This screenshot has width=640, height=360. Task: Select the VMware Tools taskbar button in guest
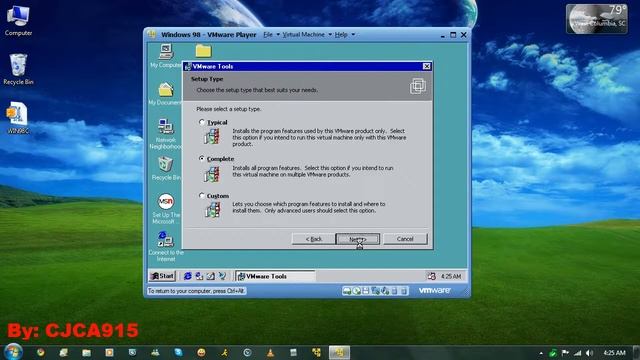276,276
